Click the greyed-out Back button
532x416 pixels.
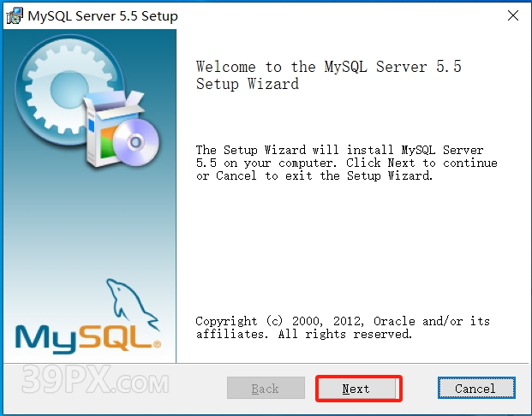(x=265, y=388)
